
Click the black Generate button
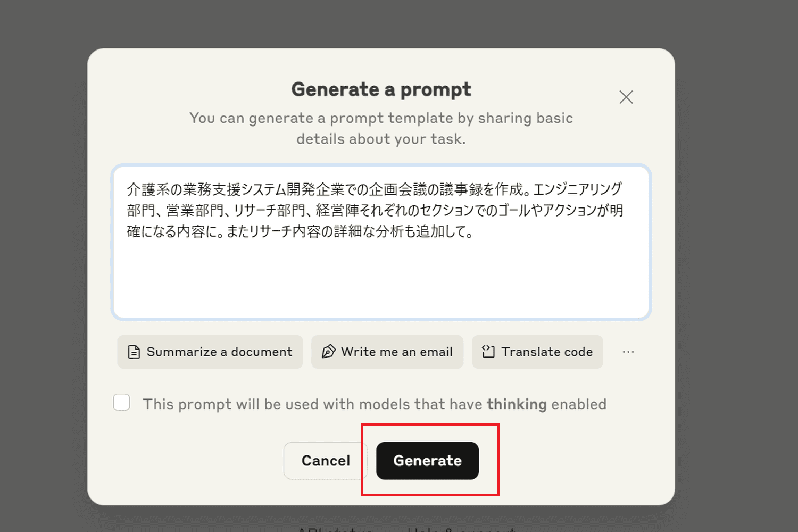pyautogui.click(x=427, y=461)
